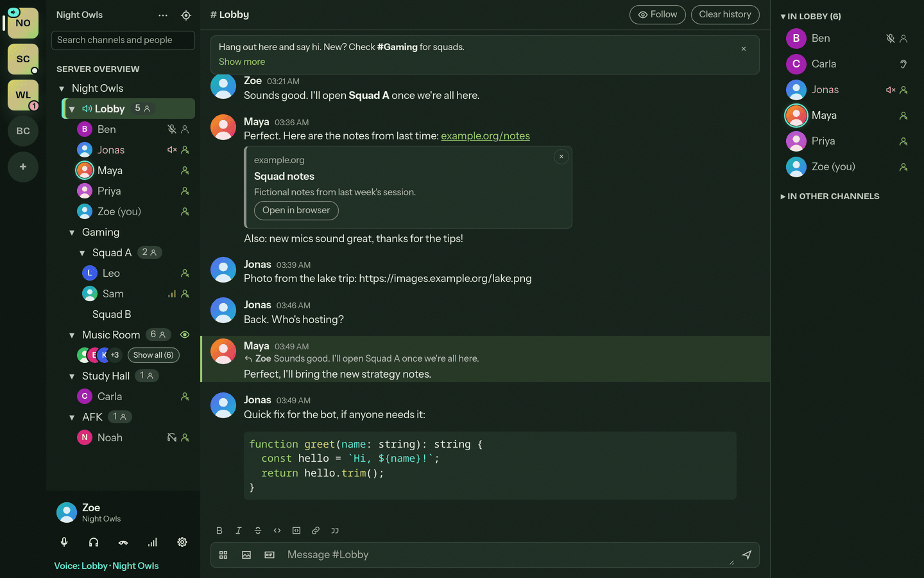Click the target icon next to Night Owls header
The image size is (924, 578).
click(186, 15)
